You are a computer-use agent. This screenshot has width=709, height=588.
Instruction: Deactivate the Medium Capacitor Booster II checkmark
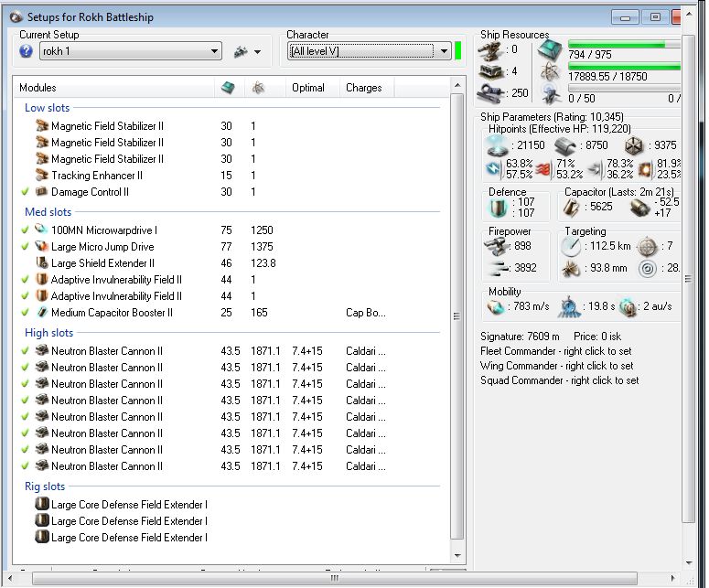pyautogui.click(x=25, y=313)
